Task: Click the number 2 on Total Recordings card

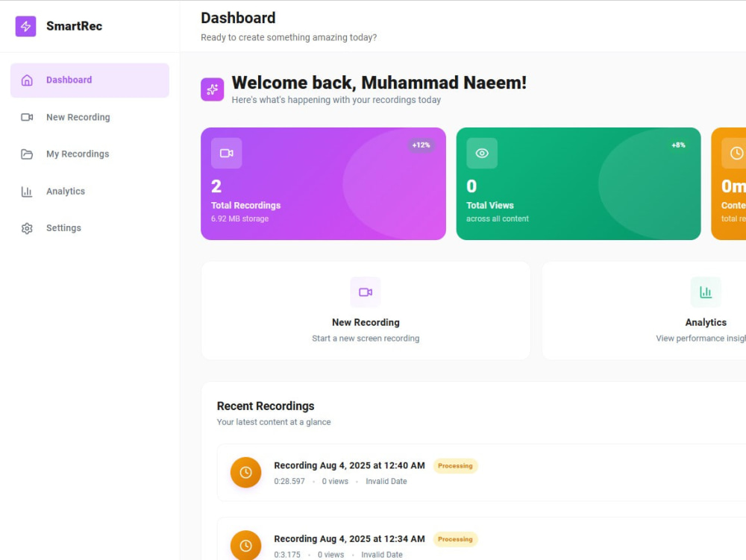Action: pyautogui.click(x=216, y=186)
